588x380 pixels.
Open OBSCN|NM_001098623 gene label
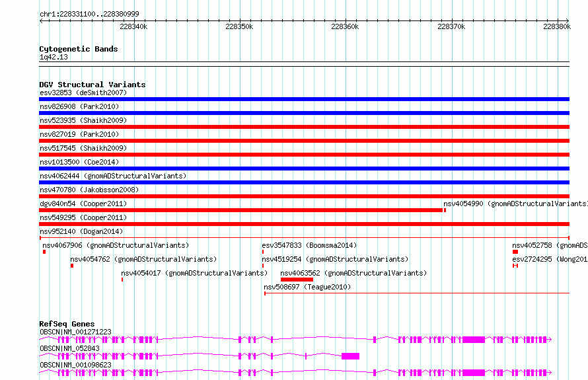point(75,365)
